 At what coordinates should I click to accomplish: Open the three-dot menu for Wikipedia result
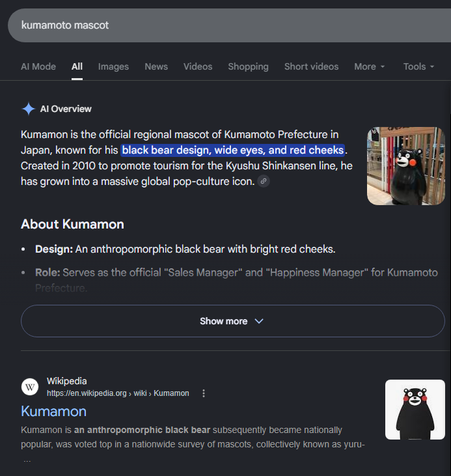[204, 393]
